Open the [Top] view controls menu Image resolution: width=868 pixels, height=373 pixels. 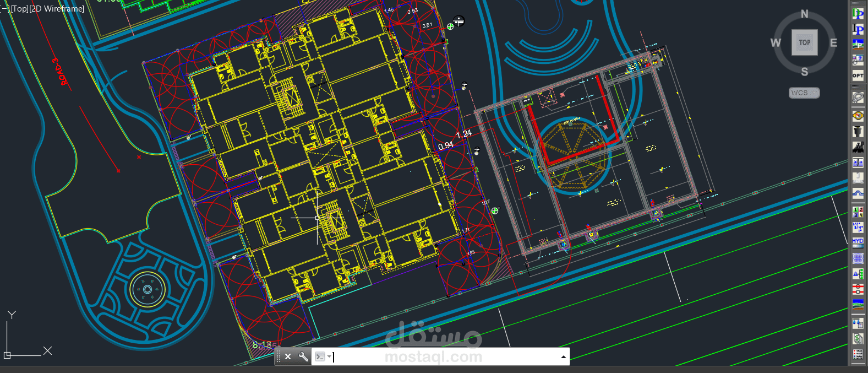[x=20, y=9]
